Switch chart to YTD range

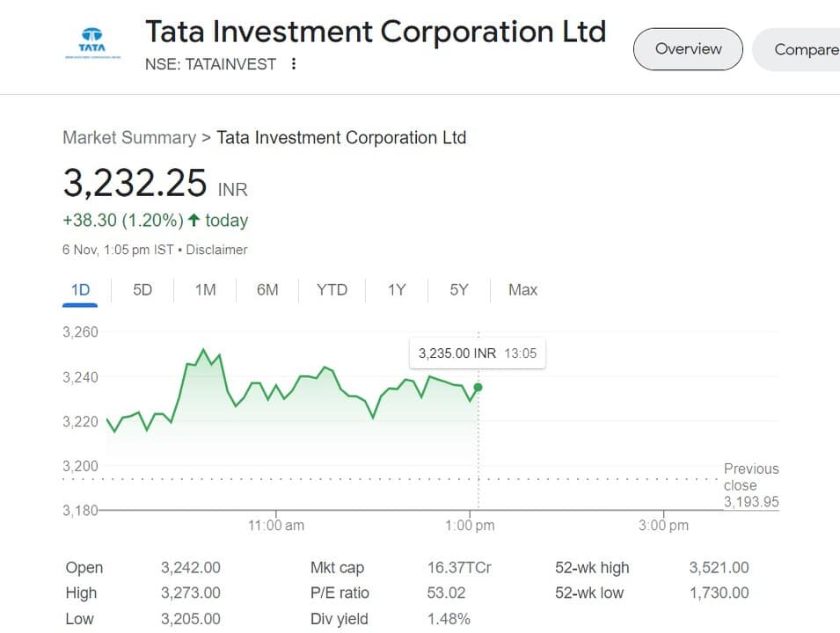click(x=332, y=290)
